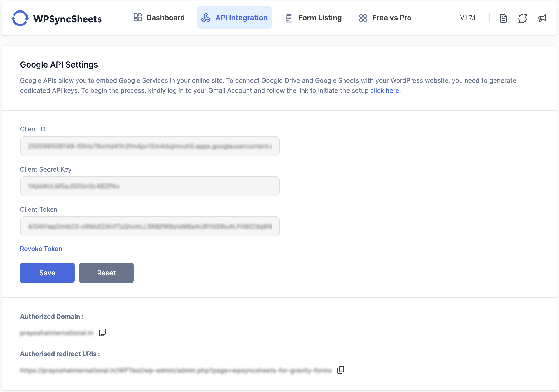Click the megaphone announcements icon
Image resolution: width=559 pixels, height=392 pixels.
542,18
